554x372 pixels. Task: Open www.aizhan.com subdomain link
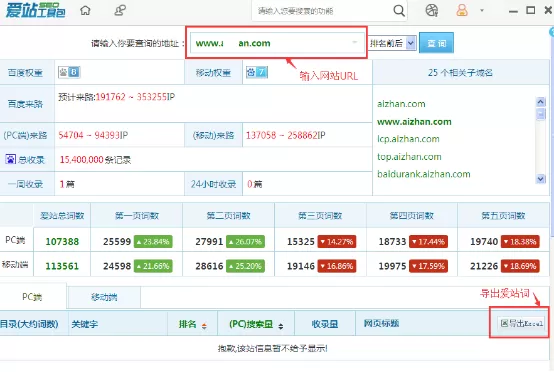point(414,122)
